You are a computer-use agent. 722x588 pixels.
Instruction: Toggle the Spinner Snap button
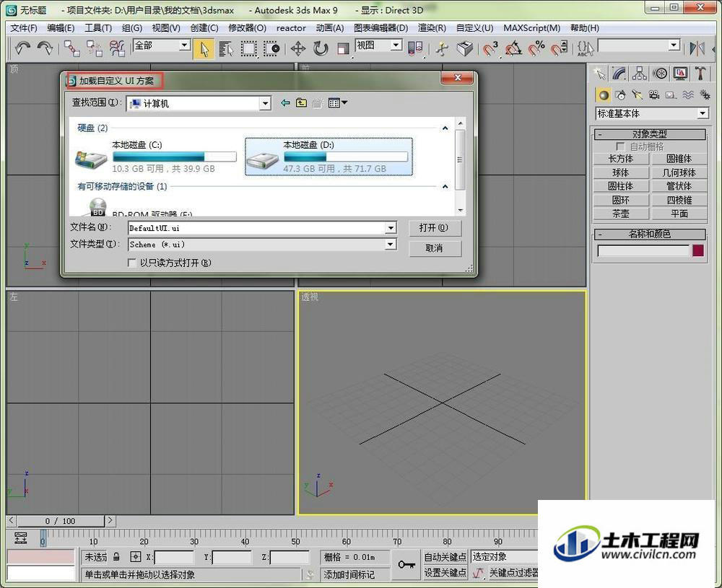point(559,48)
